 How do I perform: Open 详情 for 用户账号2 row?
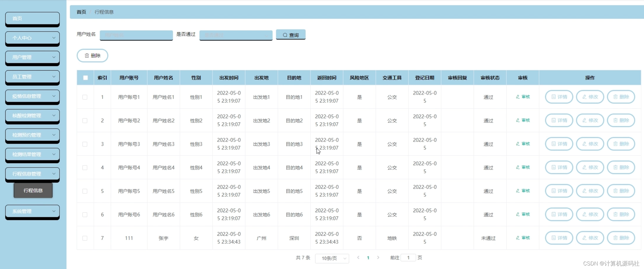point(559,120)
